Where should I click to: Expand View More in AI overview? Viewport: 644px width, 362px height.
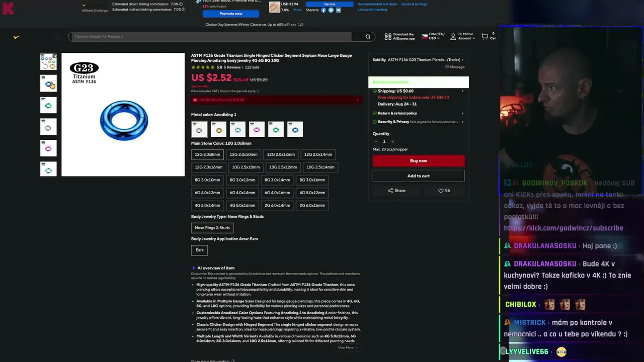(348, 347)
